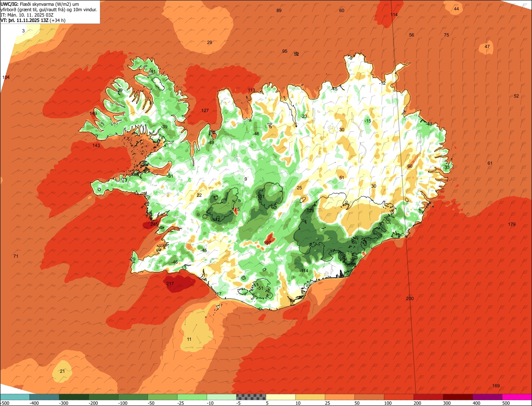532x406 pixels.
Task: Select the ocean value 179
Action: (512, 224)
